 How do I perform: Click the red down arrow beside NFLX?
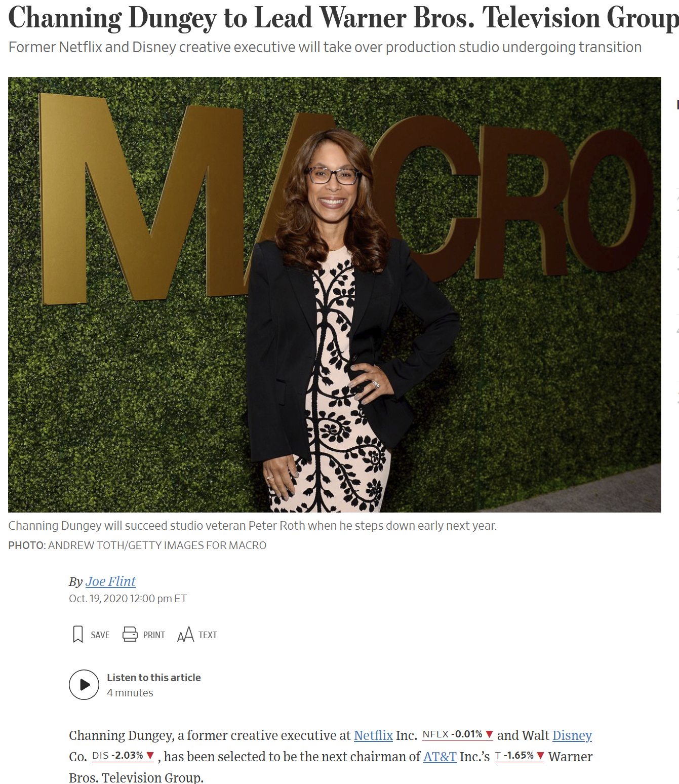coord(489,734)
